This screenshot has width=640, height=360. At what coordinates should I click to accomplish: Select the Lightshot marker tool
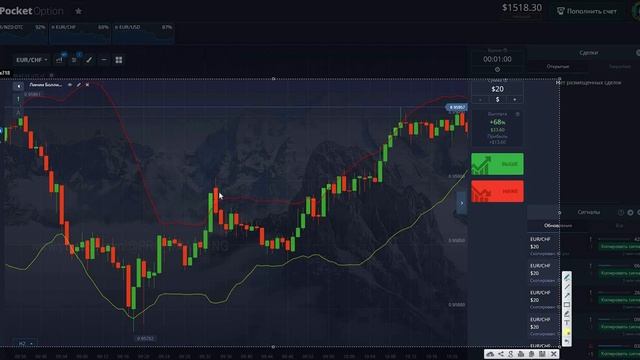567,314
